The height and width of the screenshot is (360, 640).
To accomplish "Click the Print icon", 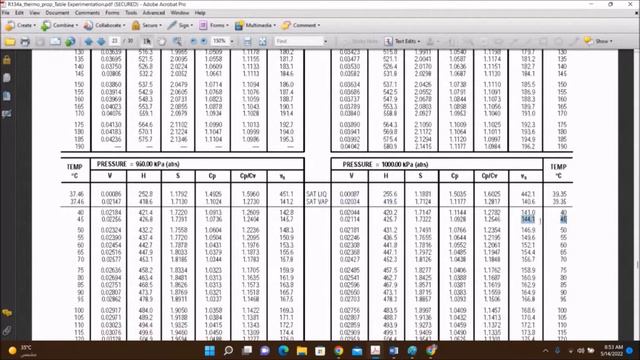I will point(25,41).
